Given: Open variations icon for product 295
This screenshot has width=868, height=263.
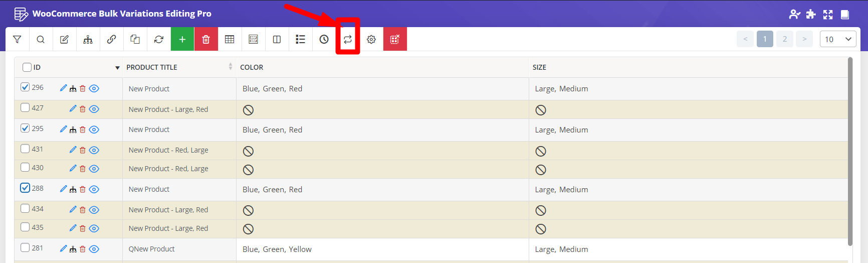Looking at the screenshot, I should coord(73,129).
